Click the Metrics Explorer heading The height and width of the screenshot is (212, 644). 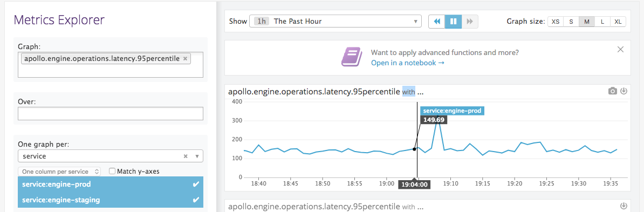click(x=59, y=20)
